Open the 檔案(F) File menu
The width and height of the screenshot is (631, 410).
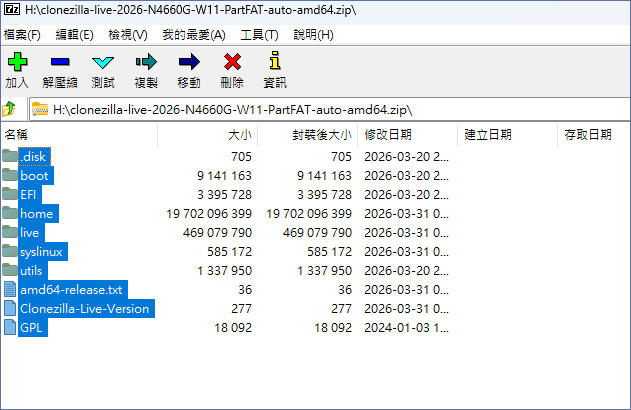tap(22, 35)
